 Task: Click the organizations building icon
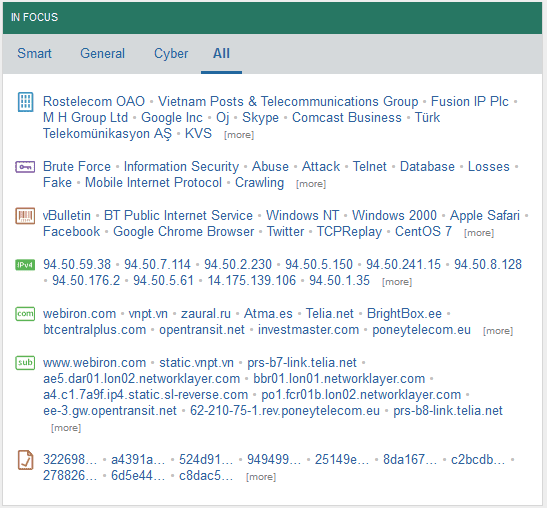click(25, 102)
